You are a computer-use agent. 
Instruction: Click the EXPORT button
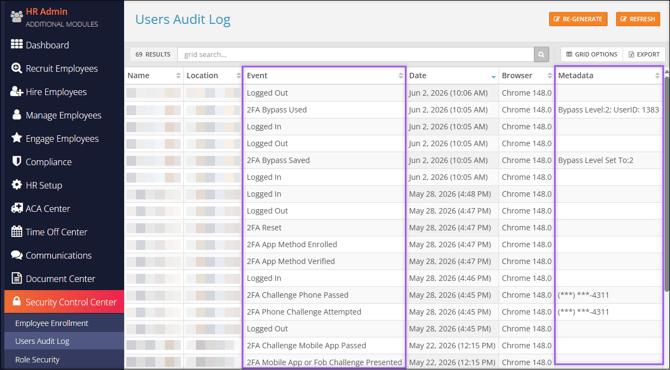point(644,54)
